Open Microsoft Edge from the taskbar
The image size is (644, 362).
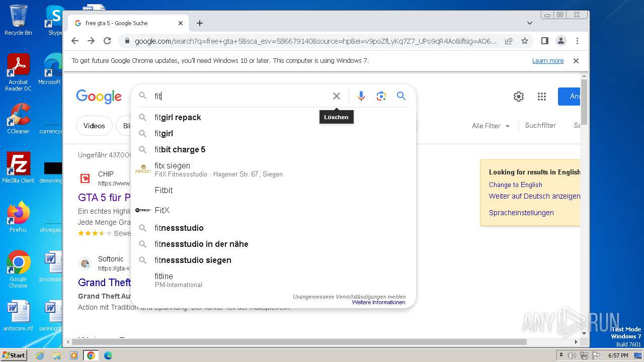point(108,355)
